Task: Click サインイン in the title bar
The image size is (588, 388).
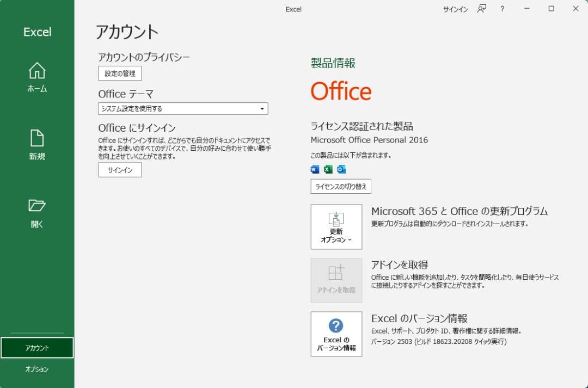Action: 455,9
